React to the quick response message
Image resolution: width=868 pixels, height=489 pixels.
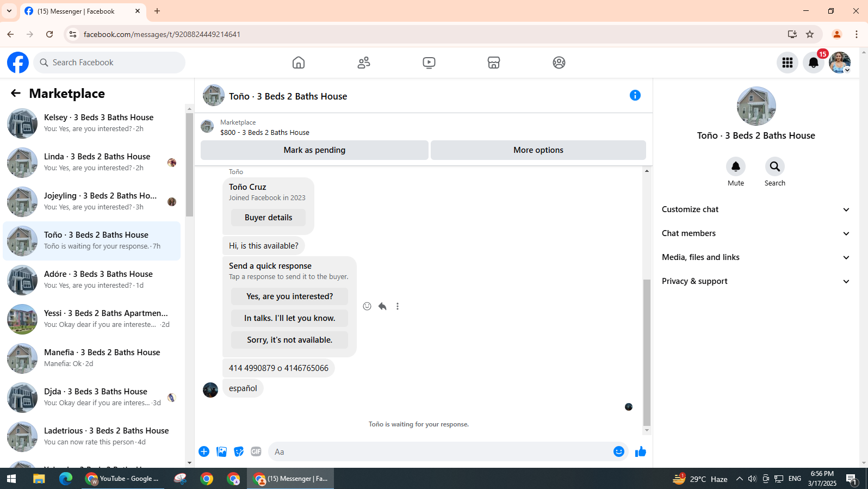[367, 306]
